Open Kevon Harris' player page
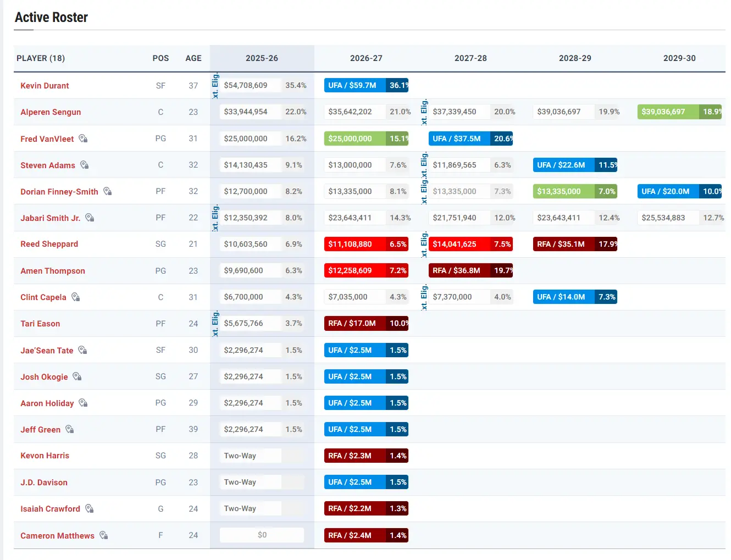 (45, 456)
